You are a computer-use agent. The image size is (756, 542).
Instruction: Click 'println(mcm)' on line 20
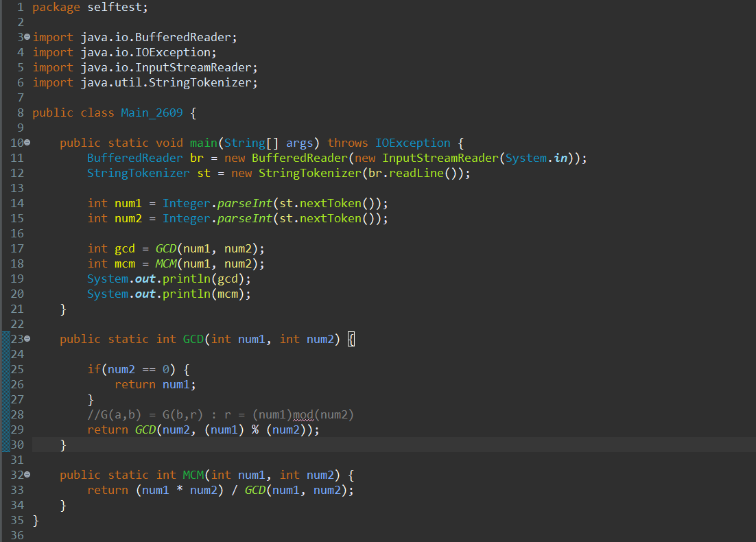pos(204,294)
